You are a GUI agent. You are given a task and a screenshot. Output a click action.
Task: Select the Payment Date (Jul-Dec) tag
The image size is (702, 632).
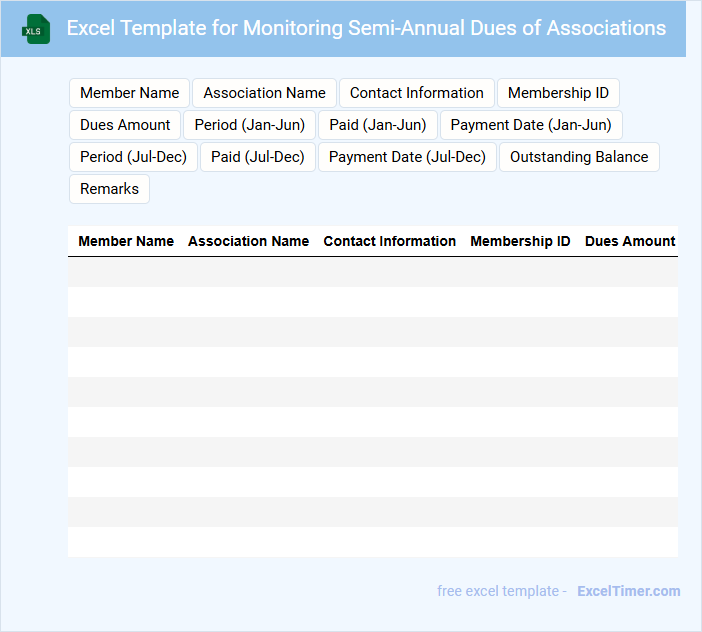pyautogui.click(x=407, y=157)
